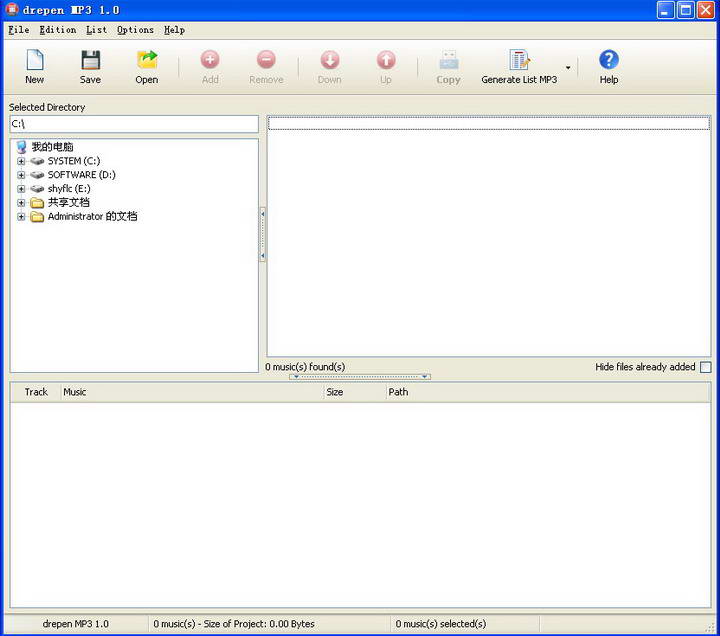
Task: Enable Hide files already added checkbox
Action: 706,367
